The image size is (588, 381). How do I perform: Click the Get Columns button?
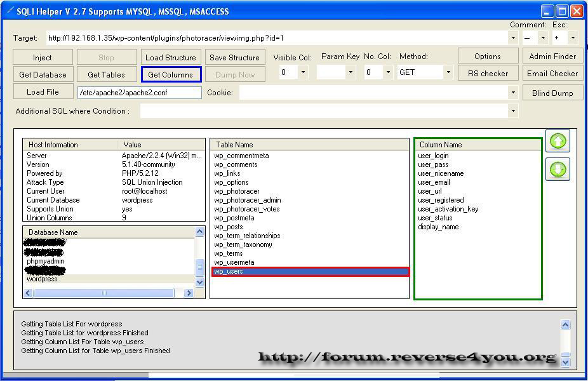(171, 75)
